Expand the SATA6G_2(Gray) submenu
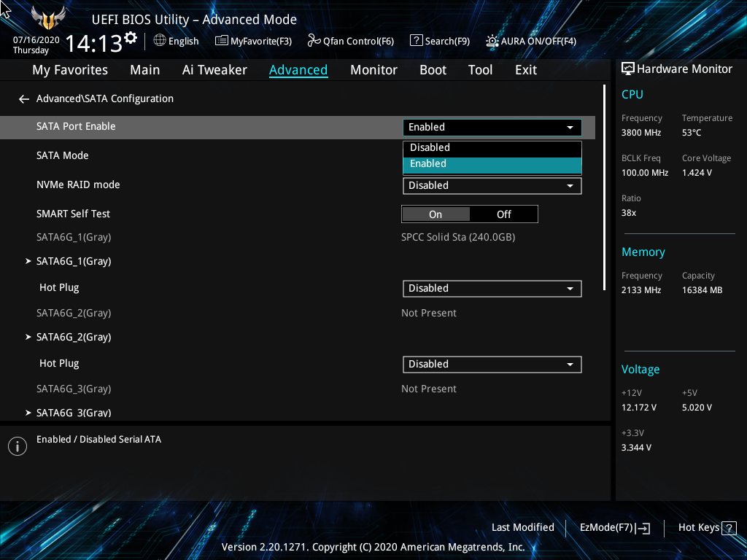This screenshot has width=747, height=560. click(x=74, y=337)
